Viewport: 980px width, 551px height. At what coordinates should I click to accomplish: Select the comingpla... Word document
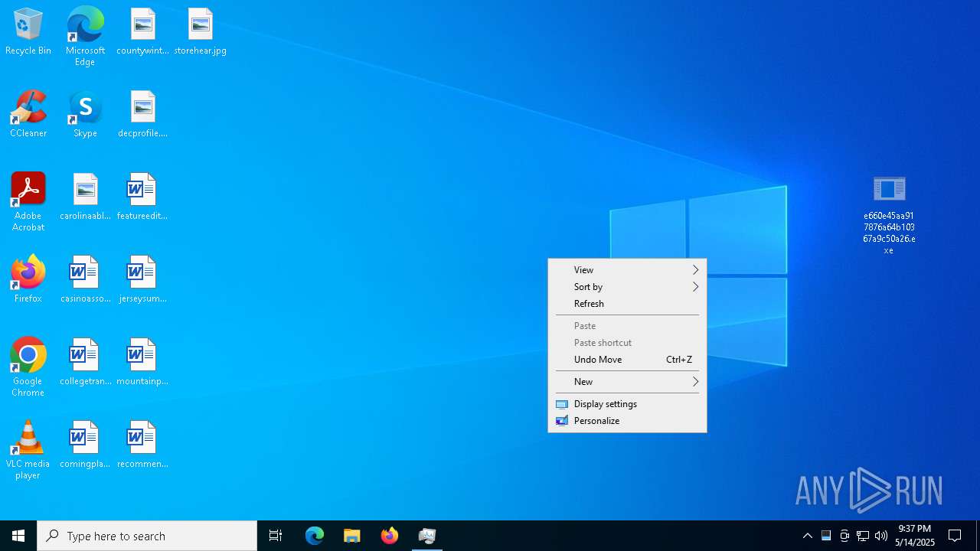85,445
